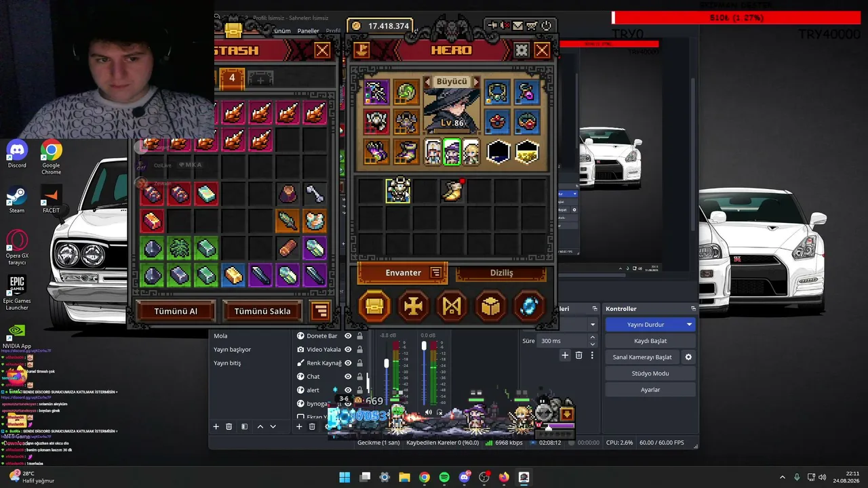Viewport: 868px width, 488px height.
Task: Open Stüdyo Modu in OBS
Action: (x=650, y=373)
